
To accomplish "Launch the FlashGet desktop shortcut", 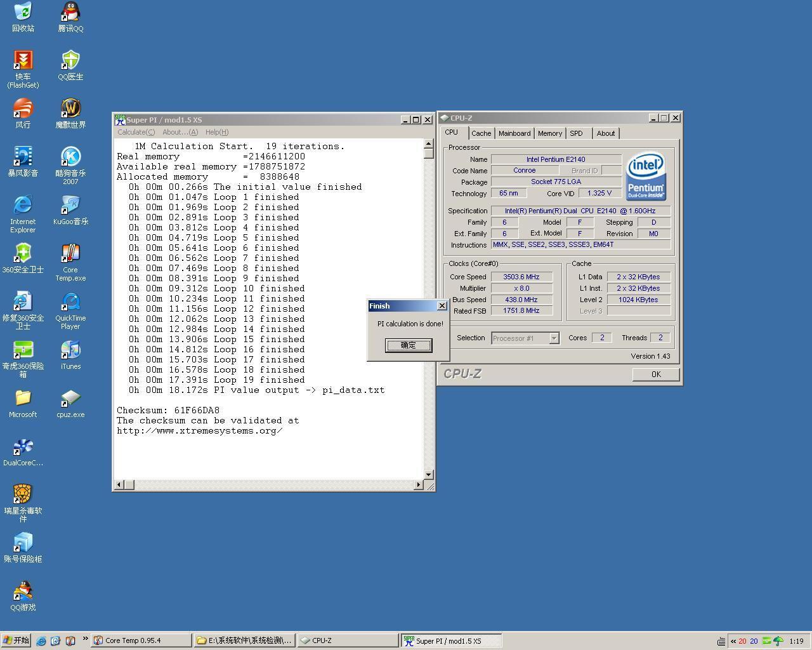I will (x=23, y=61).
